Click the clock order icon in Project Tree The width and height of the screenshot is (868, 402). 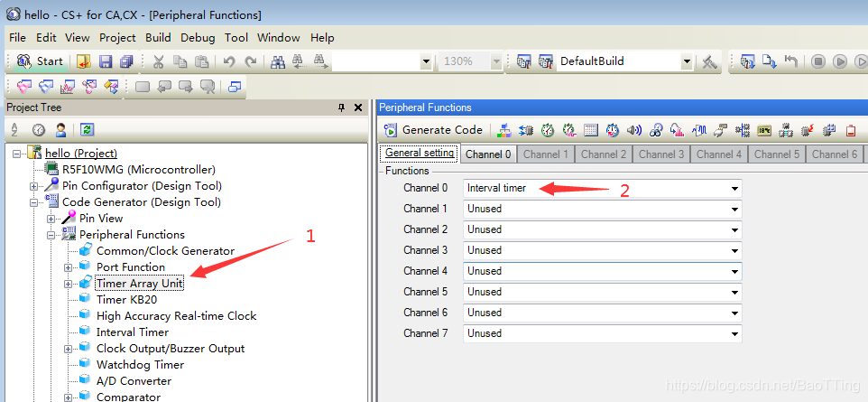point(38,130)
